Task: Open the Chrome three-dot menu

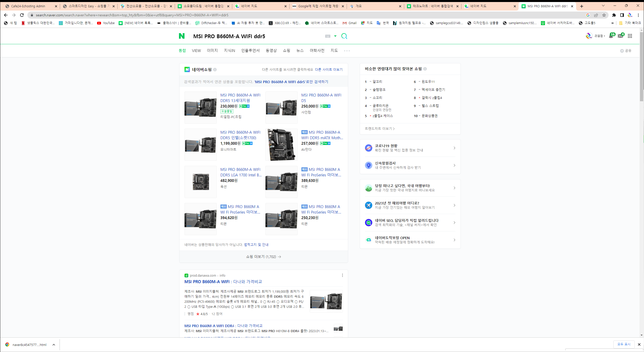Action: 638,15
